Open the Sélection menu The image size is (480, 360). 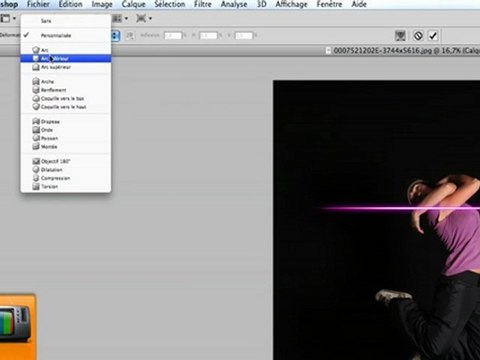170,4
